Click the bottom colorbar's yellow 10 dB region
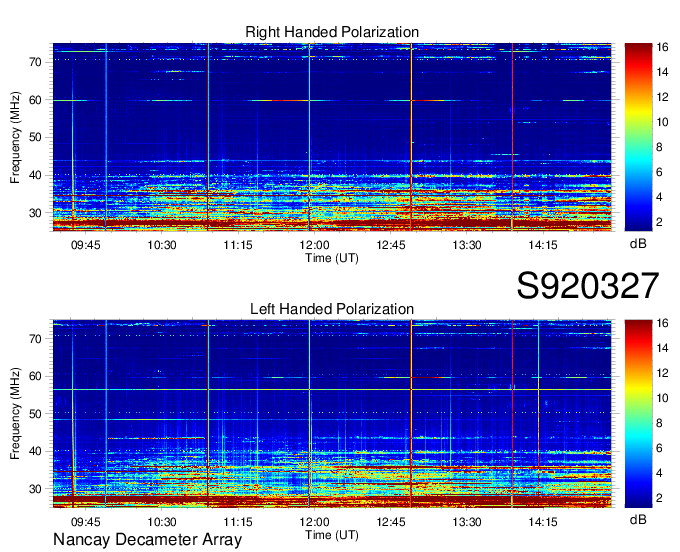Screen dimensions: 680x552 click(x=638, y=398)
